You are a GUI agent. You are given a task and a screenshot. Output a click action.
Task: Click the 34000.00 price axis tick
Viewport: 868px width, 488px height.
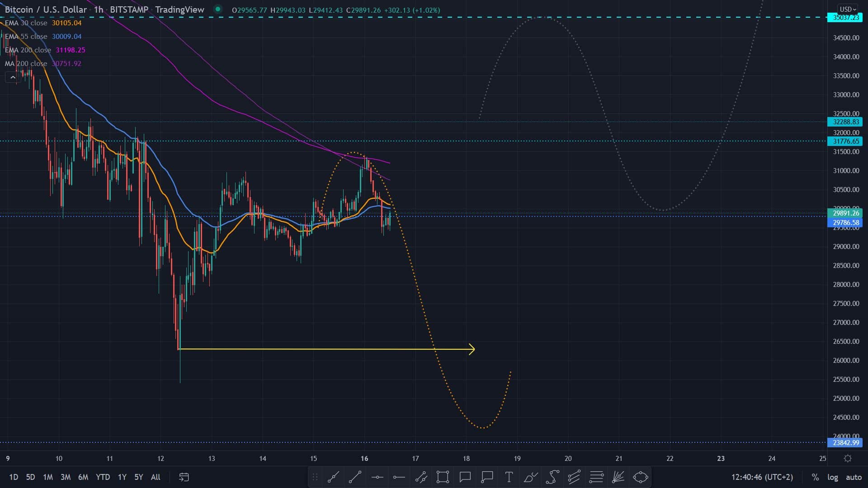click(x=846, y=57)
